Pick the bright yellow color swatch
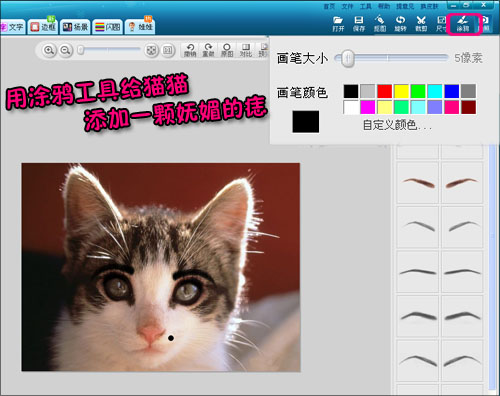This screenshot has width=500, height=396. [x=401, y=91]
